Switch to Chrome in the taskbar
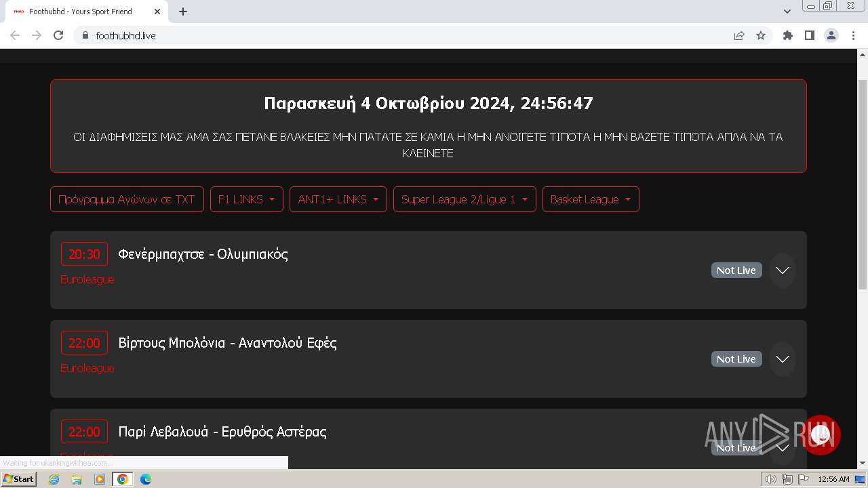The image size is (868, 488). point(123,479)
